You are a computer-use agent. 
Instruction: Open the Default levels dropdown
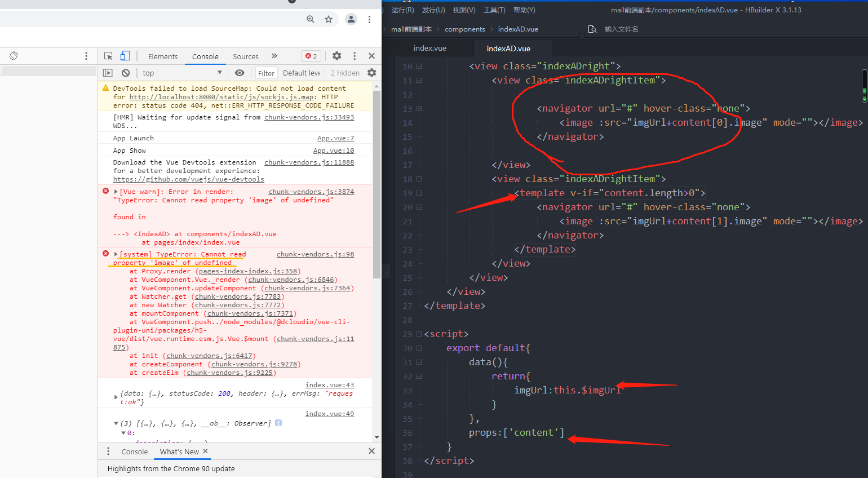[x=302, y=73]
